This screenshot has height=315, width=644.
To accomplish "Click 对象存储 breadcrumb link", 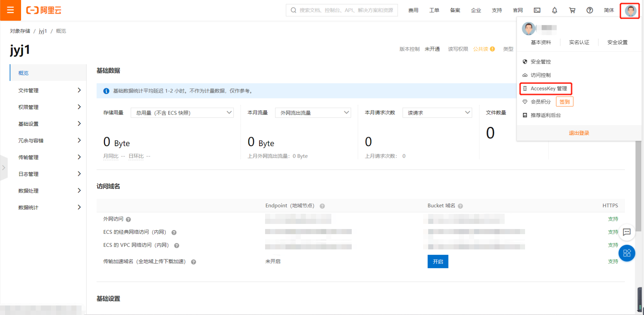I will tap(20, 31).
